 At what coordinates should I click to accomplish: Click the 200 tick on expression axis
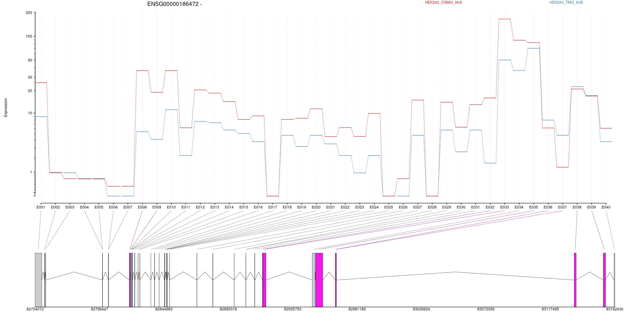[x=29, y=13]
